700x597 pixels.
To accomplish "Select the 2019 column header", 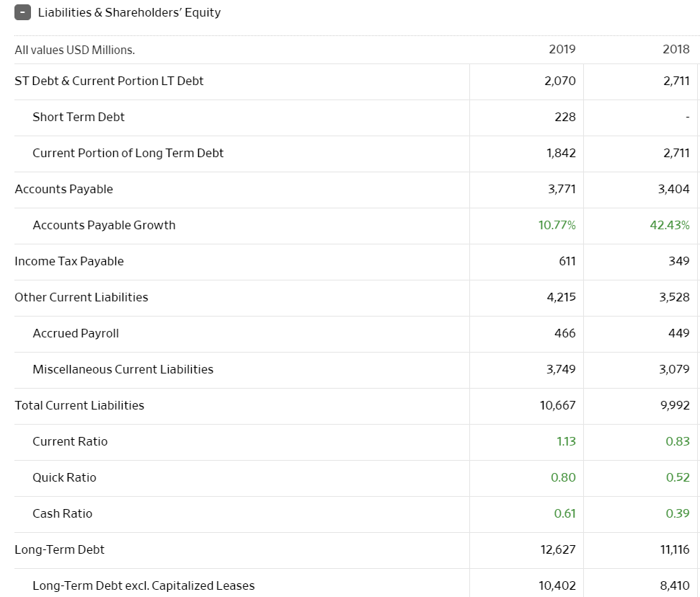I will tap(562, 50).
